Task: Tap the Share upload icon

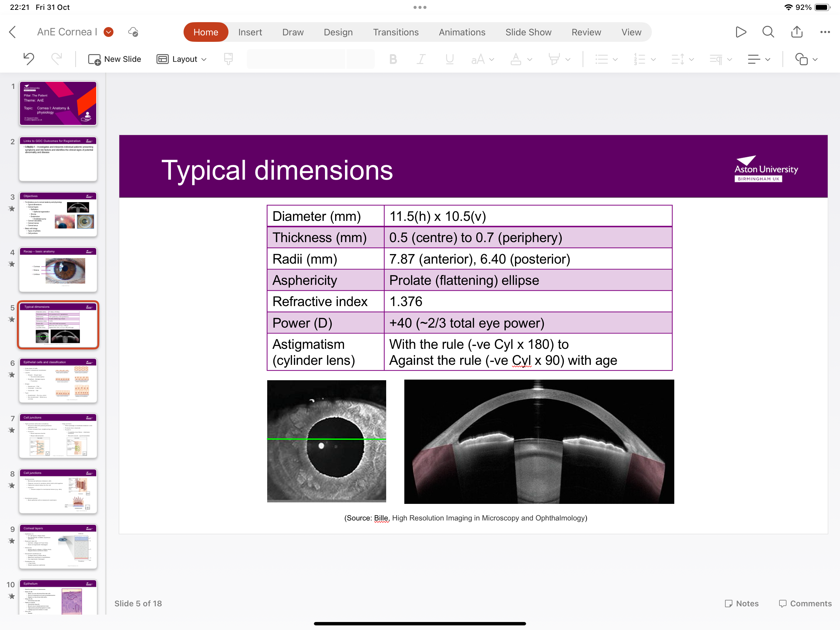Action: 796,32
